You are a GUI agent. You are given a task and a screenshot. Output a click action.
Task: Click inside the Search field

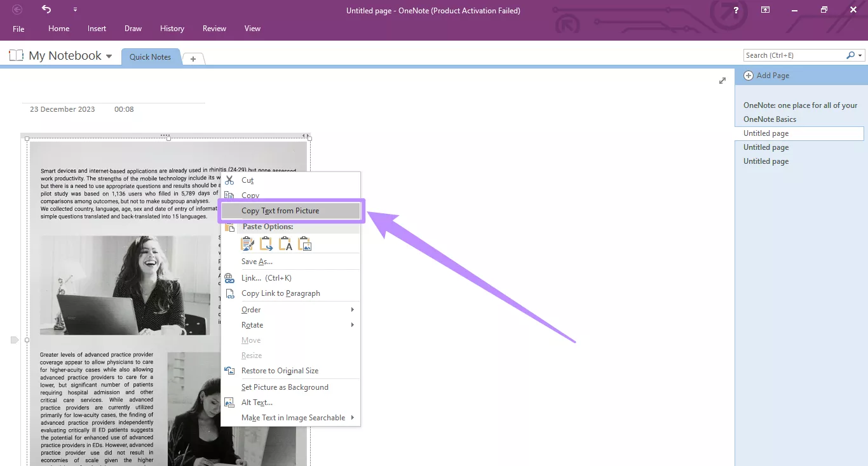794,55
